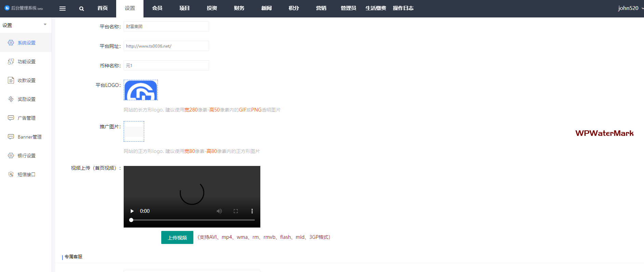Screen dimensions: 644x272
Task: Click the 平台名称 input field
Action: click(166, 26)
